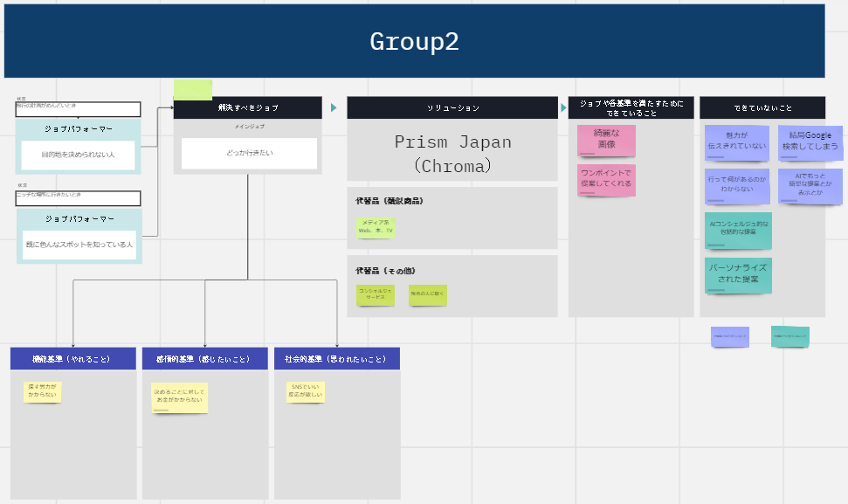Click the 機能基準（やれること） header

tap(73, 358)
